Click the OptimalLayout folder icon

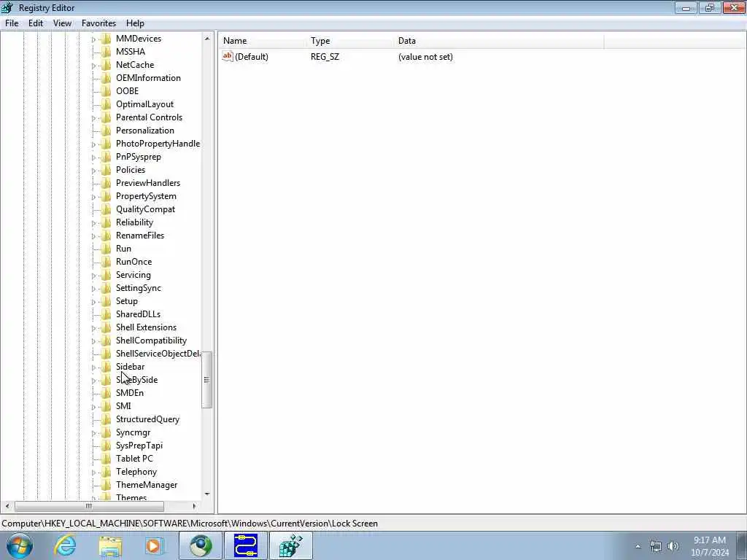pyautogui.click(x=106, y=104)
